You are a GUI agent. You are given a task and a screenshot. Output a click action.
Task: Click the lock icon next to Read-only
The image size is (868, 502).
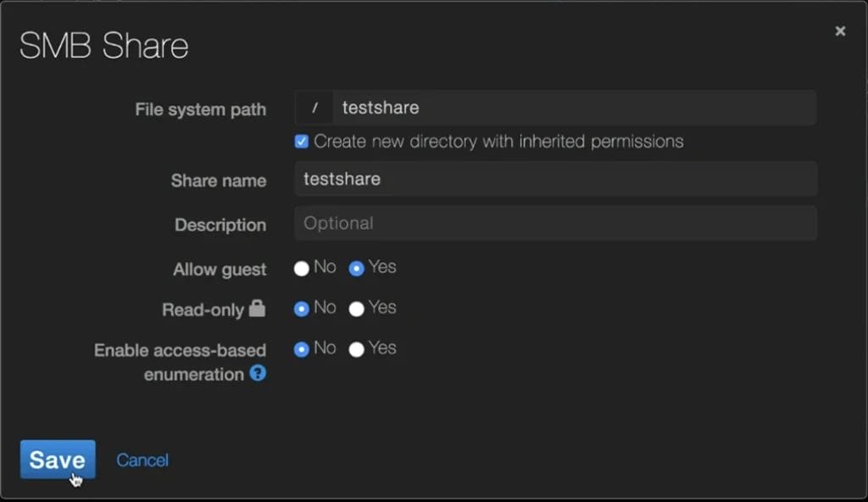point(257,309)
